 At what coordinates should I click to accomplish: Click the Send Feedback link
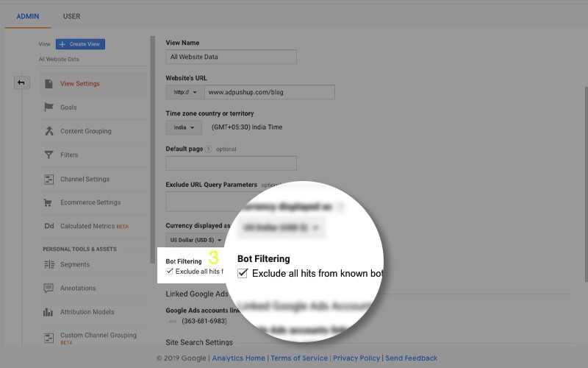(x=412, y=358)
